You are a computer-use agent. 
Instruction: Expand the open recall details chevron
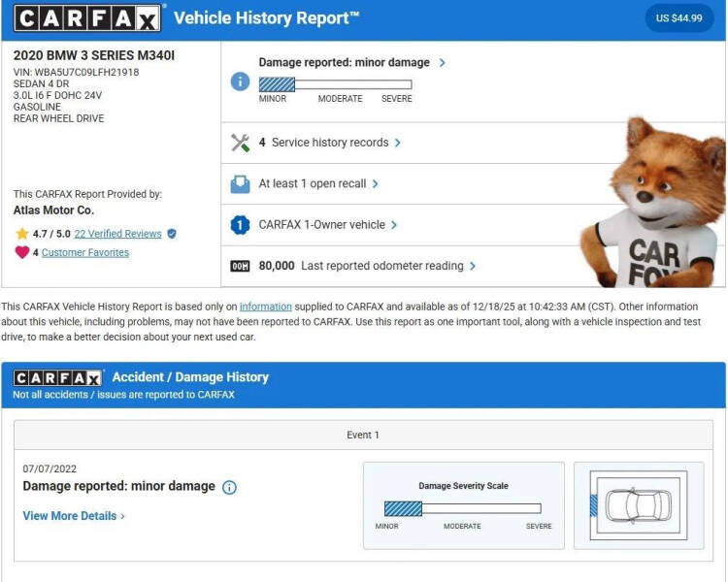(x=376, y=183)
